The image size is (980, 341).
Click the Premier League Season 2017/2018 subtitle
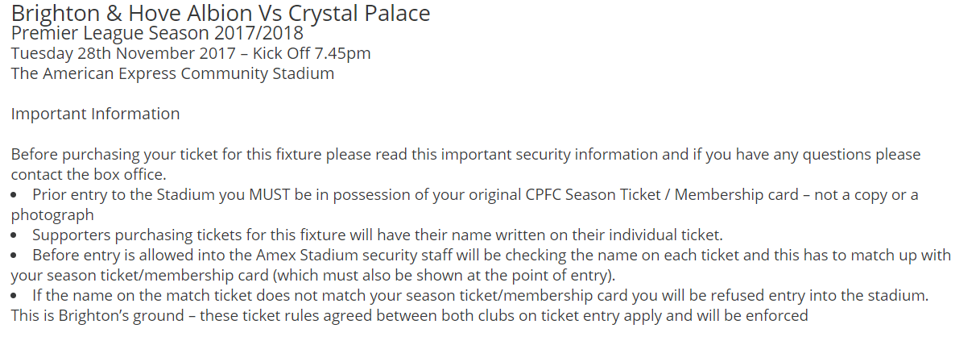click(157, 34)
